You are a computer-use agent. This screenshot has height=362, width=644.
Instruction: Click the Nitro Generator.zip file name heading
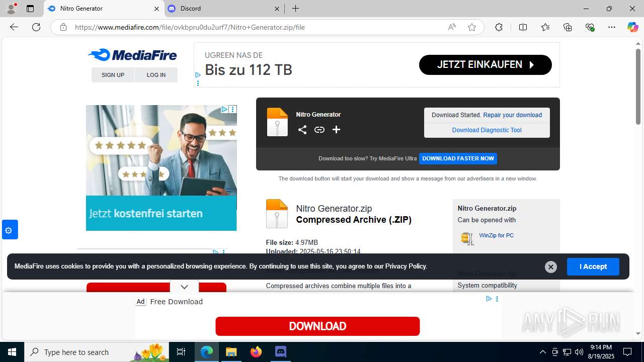[x=334, y=209]
